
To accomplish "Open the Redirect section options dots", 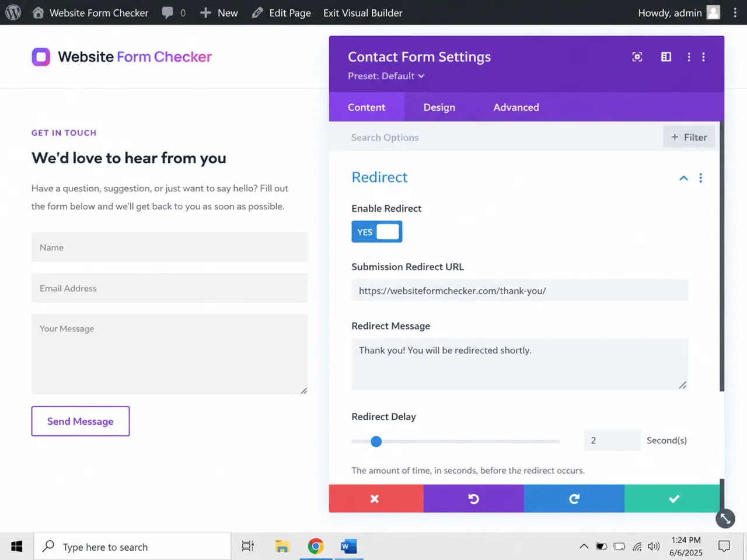I will click(701, 178).
